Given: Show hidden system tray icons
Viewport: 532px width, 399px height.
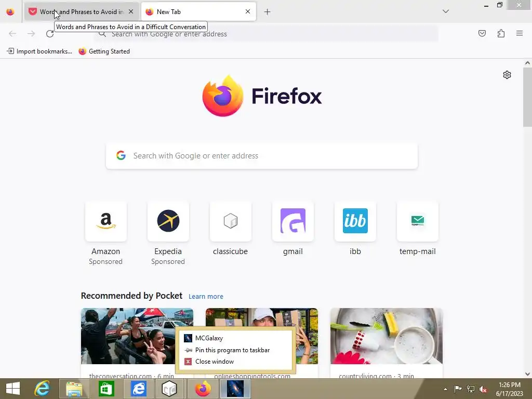Looking at the screenshot, I should coord(445,389).
